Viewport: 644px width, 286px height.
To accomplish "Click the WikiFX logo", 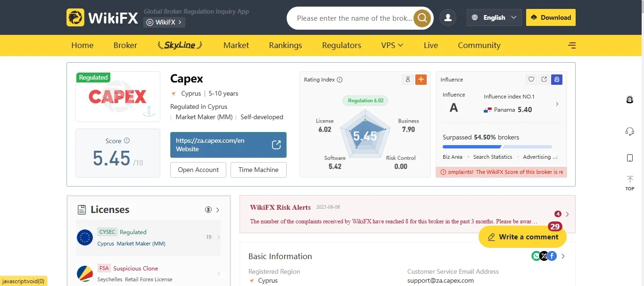I will 102,17.
